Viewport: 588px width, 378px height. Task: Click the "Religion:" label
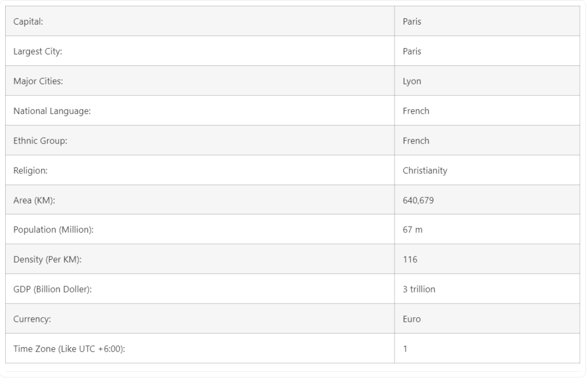click(x=30, y=171)
